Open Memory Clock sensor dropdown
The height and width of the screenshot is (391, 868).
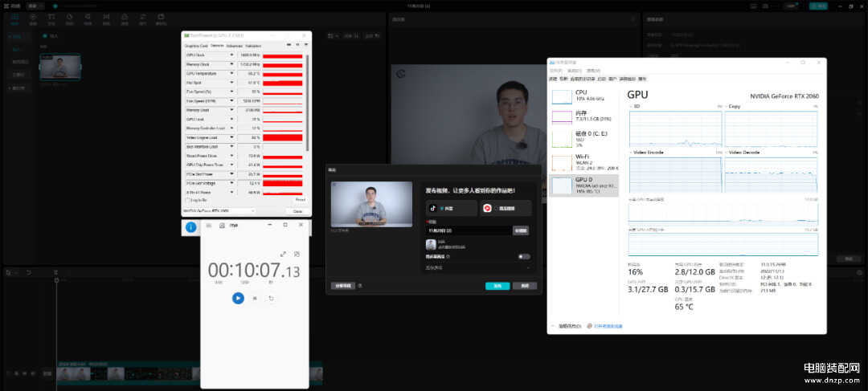point(231,65)
